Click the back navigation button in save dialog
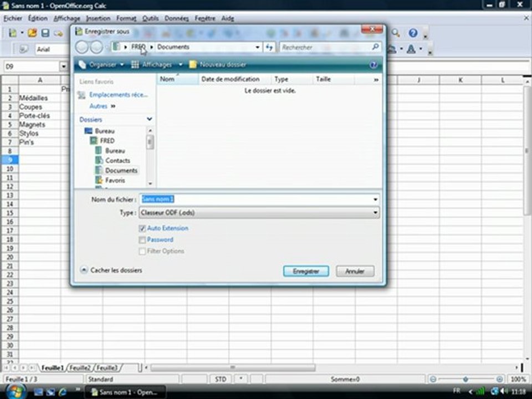 tap(82, 47)
